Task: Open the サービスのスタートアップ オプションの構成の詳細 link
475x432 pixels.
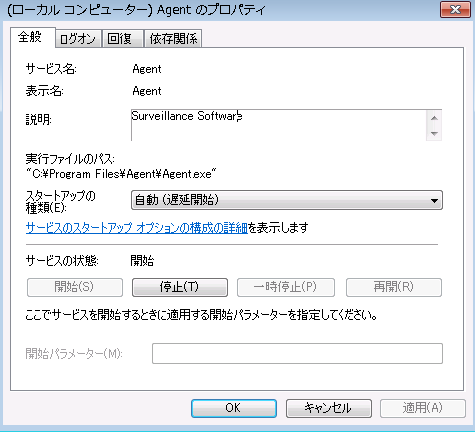Action: click(x=137, y=228)
